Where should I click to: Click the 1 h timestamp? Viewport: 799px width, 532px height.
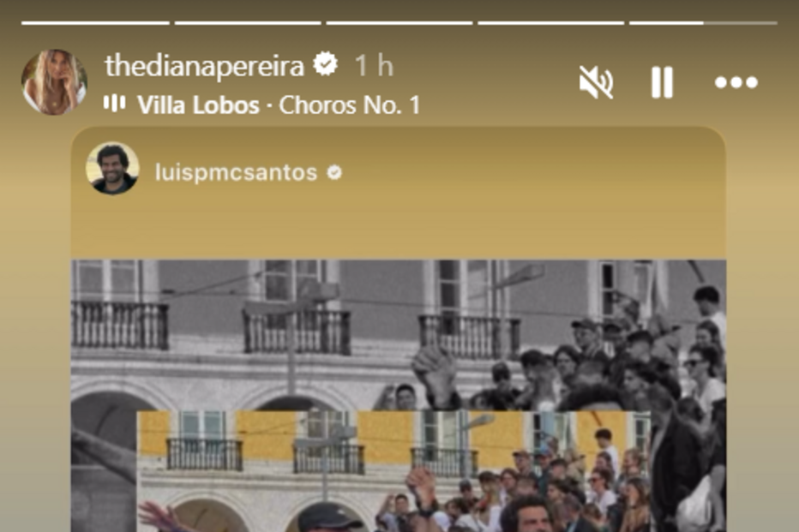point(374,66)
